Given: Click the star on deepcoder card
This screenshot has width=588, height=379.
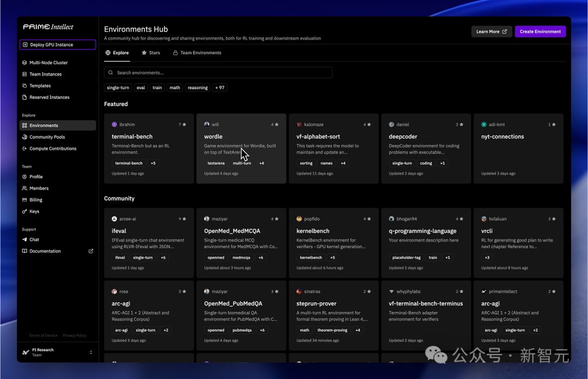Looking at the screenshot, I should tap(461, 125).
